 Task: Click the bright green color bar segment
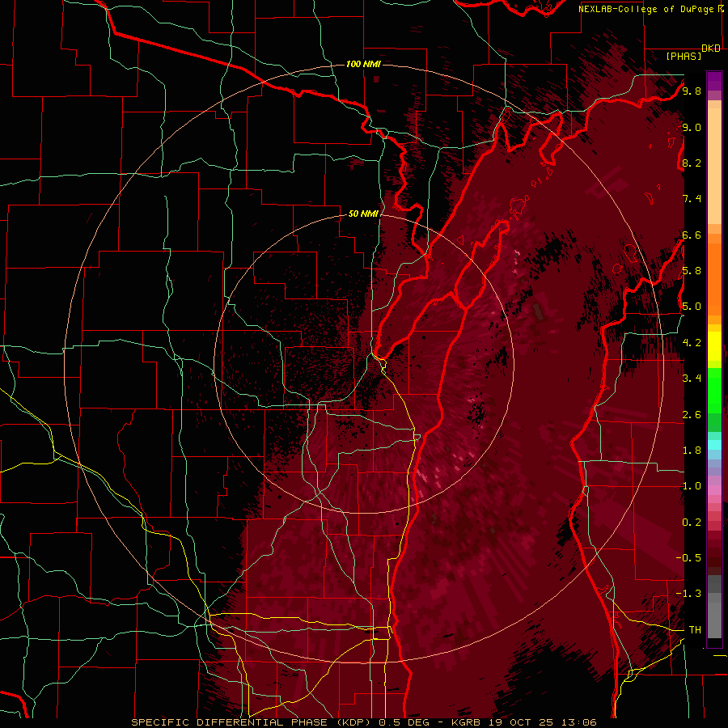714,390
